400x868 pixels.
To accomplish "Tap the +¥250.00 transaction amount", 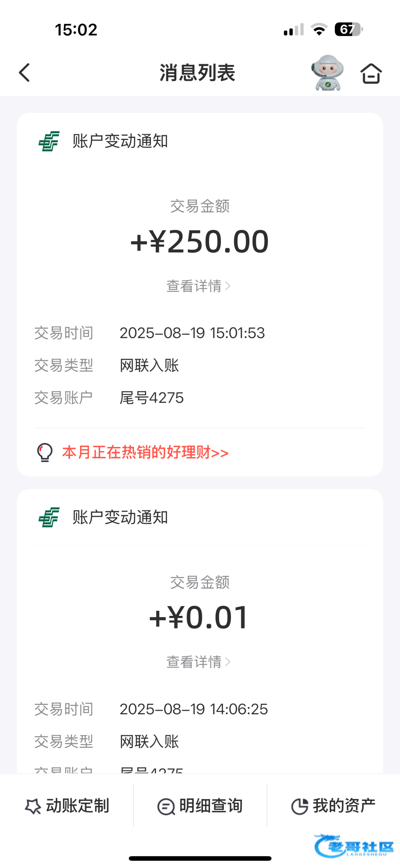I will 199,242.
